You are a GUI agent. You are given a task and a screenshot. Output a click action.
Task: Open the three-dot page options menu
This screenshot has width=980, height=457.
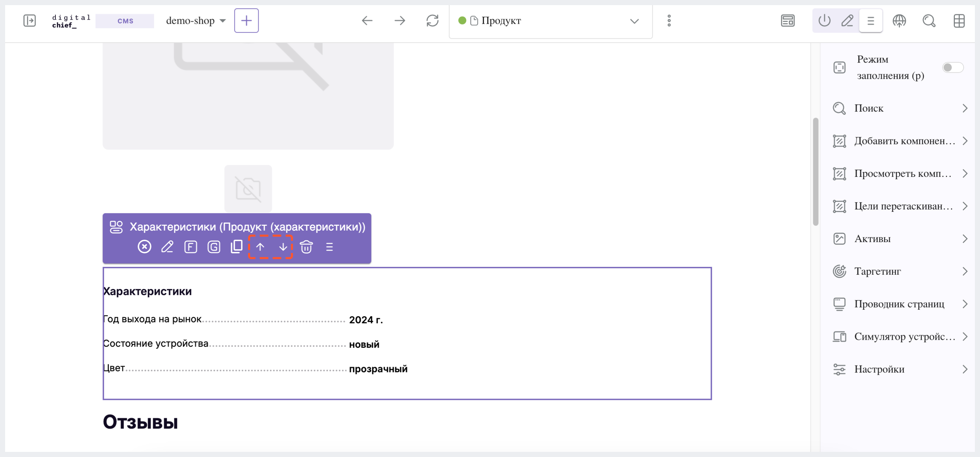[669, 20]
